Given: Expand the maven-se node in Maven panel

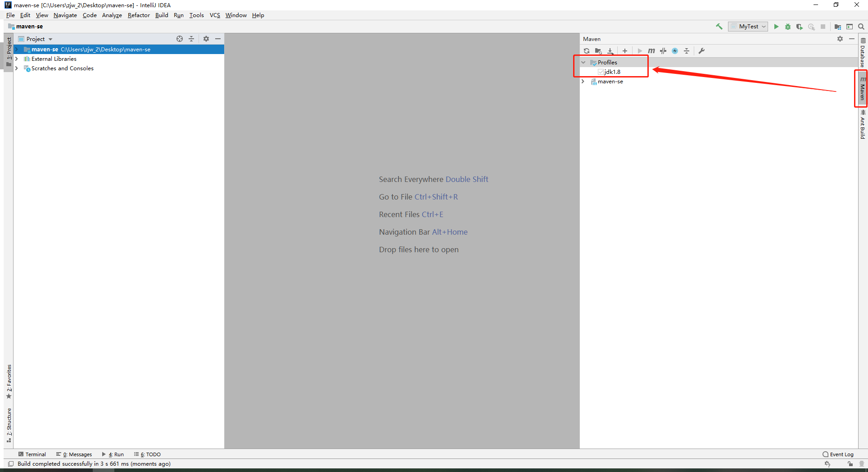Looking at the screenshot, I should click(583, 82).
